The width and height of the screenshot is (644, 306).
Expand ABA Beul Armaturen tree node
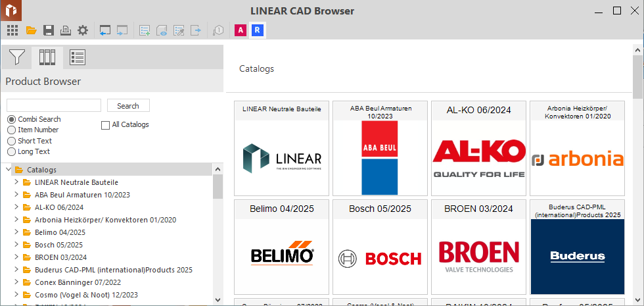tap(16, 194)
